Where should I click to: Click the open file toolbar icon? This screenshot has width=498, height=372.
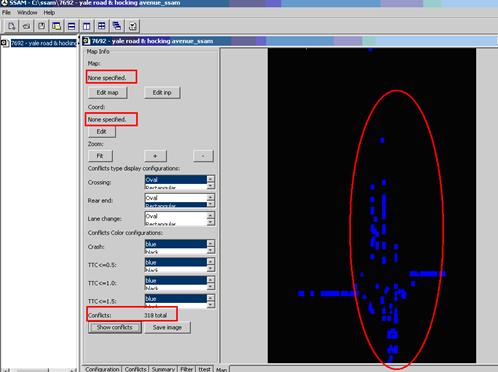(27, 26)
